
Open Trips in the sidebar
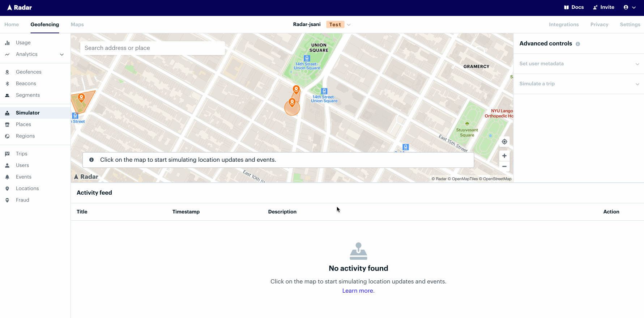[22, 154]
